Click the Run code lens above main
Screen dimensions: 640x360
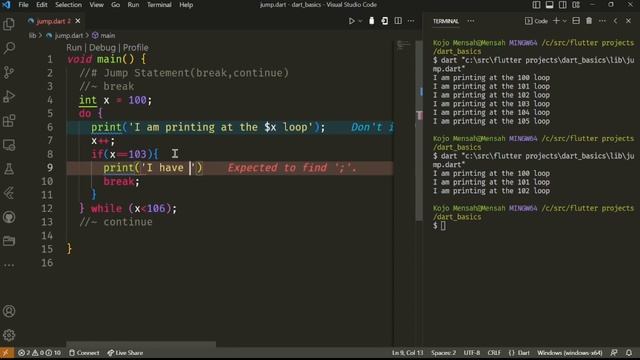click(x=74, y=47)
